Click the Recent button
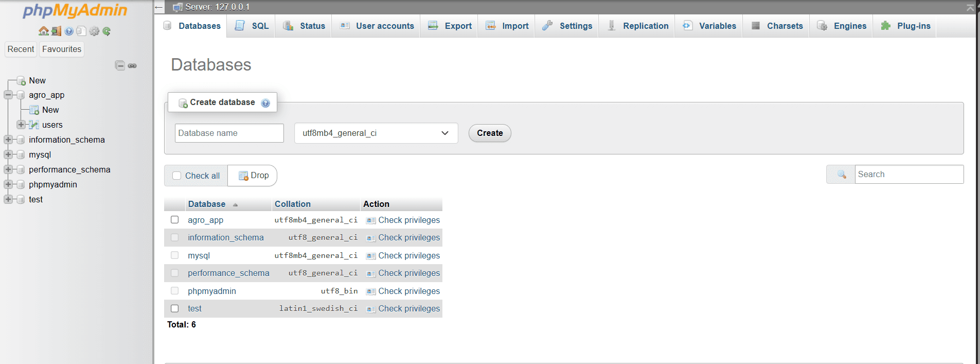 coord(21,49)
